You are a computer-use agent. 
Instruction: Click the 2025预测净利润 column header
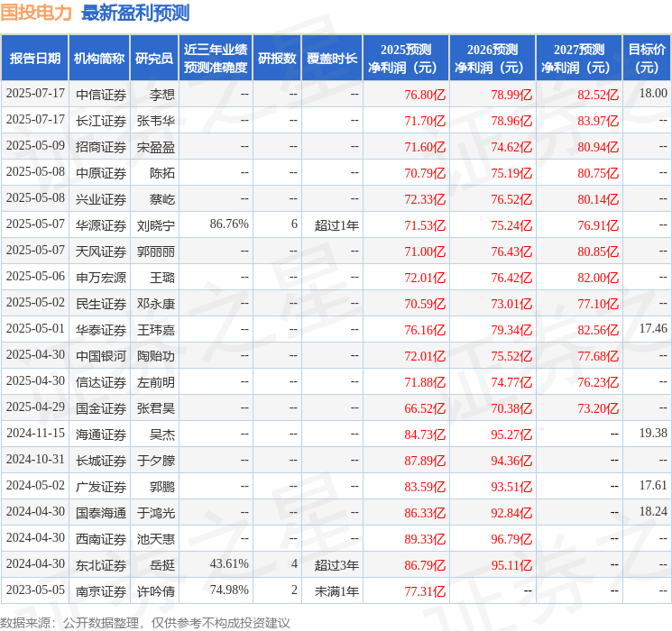[x=406, y=59]
